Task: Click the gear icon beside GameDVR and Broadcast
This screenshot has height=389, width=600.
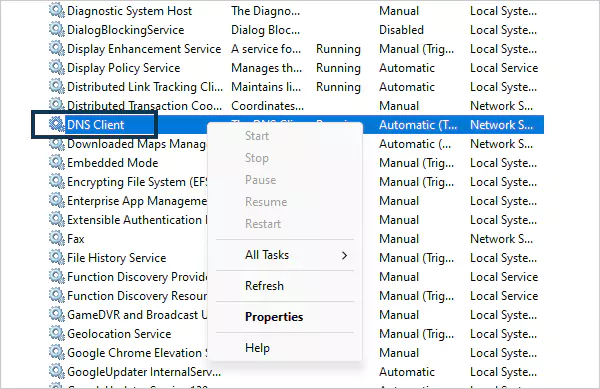Action: tap(57, 314)
